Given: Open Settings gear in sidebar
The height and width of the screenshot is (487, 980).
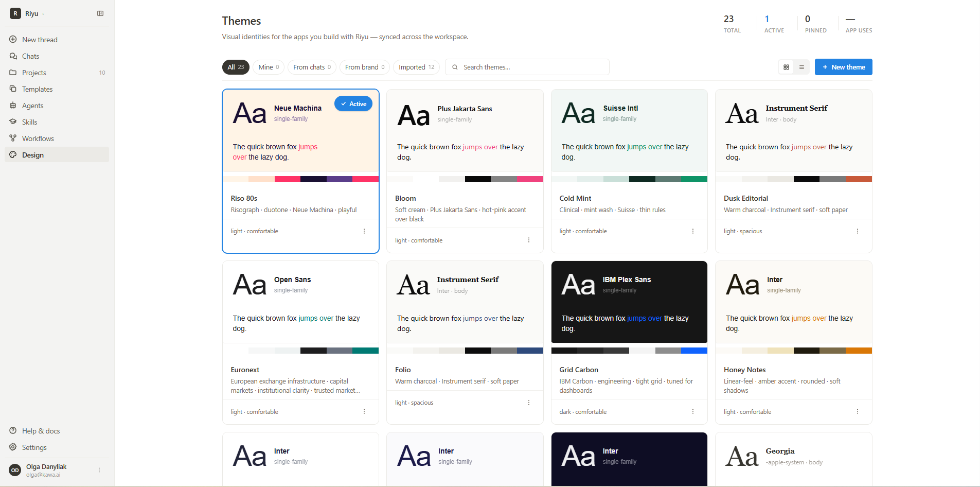Looking at the screenshot, I should [x=13, y=447].
